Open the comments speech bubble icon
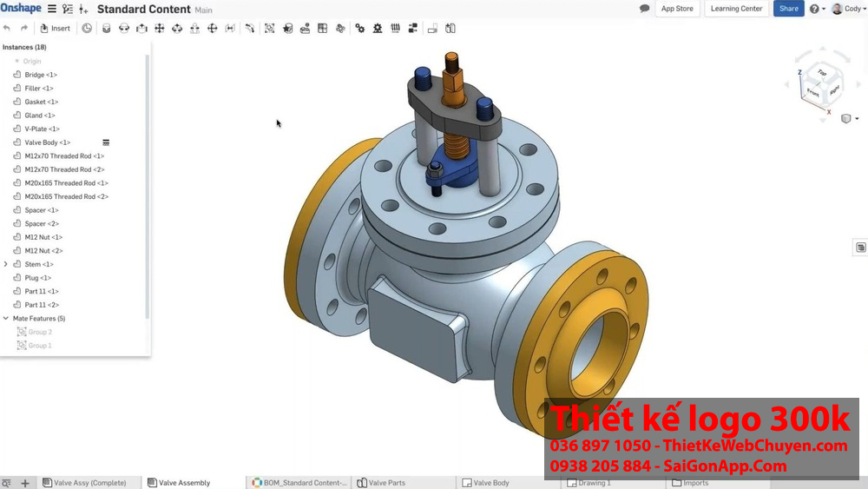This screenshot has height=489, width=868. tap(644, 9)
